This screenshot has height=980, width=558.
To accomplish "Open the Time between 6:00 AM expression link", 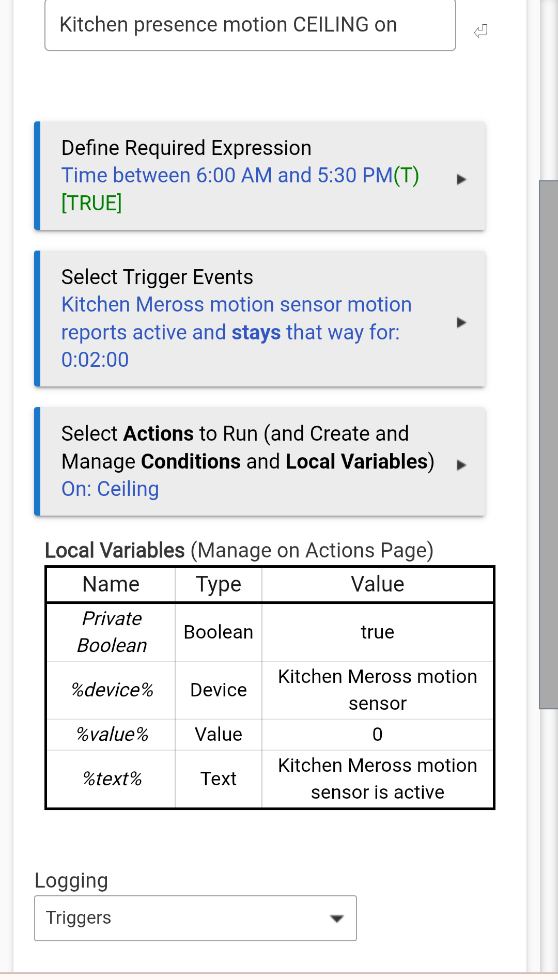I will point(227,176).
